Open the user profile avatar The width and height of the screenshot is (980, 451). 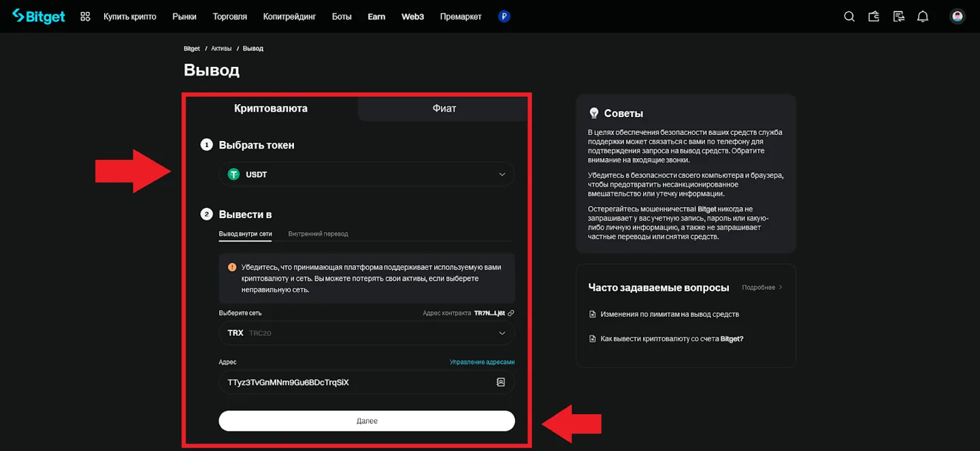point(958,16)
